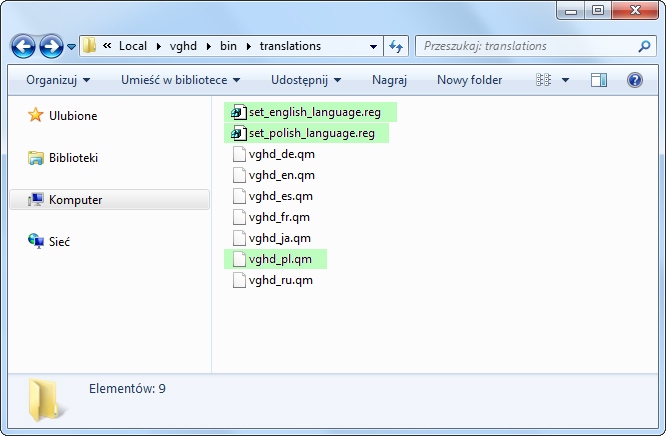Select the set_polish_language.reg file
The height and width of the screenshot is (436, 666).
coord(310,133)
